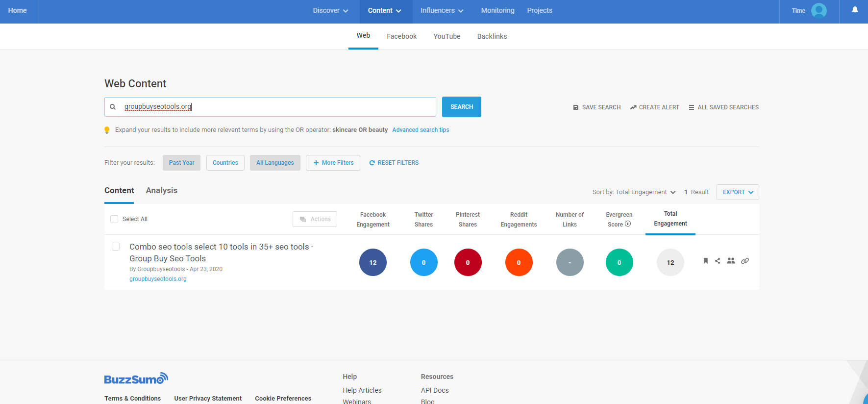This screenshot has height=404, width=868.
Task: Click the backlinks chain icon for the result
Action: tap(745, 261)
